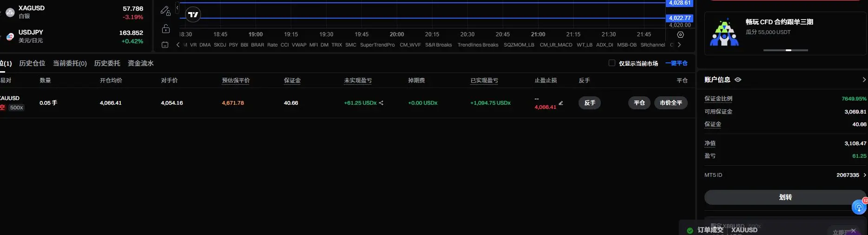This screenshot has height=235, width=868.
Task: Click the 划转 transfer button
Action: 785,197
